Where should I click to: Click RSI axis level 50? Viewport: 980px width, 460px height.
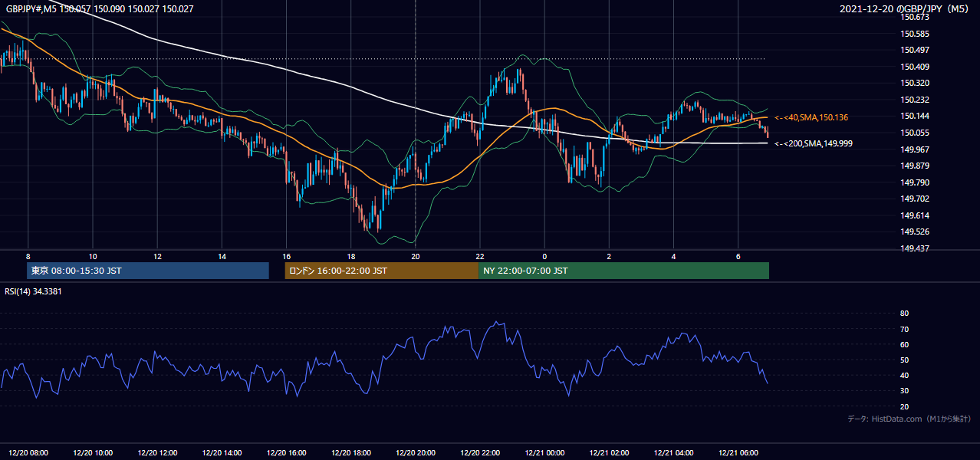click(904, 360)
